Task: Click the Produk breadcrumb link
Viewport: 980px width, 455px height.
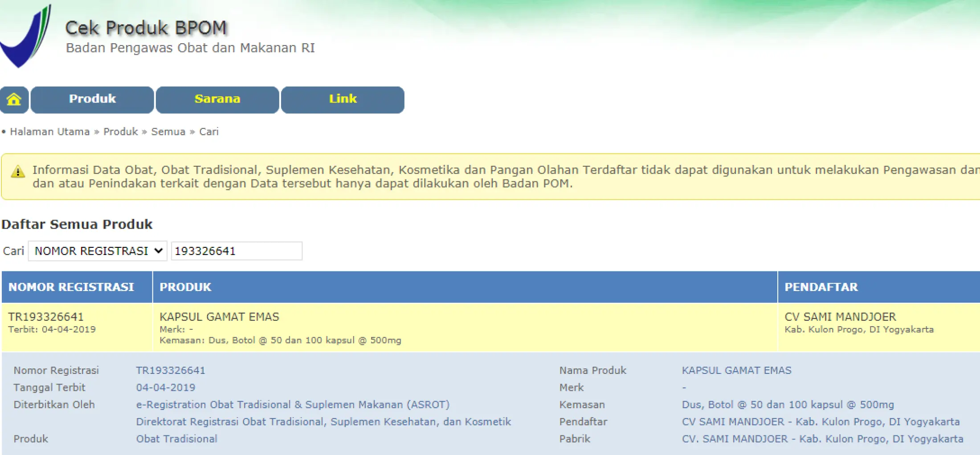Action: point(121,132)
